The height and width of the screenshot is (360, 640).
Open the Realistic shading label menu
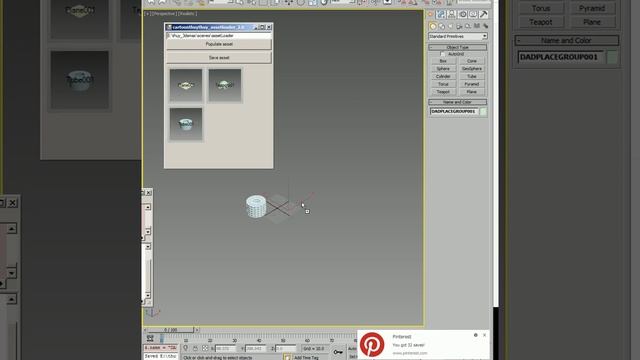click(187, 13)
